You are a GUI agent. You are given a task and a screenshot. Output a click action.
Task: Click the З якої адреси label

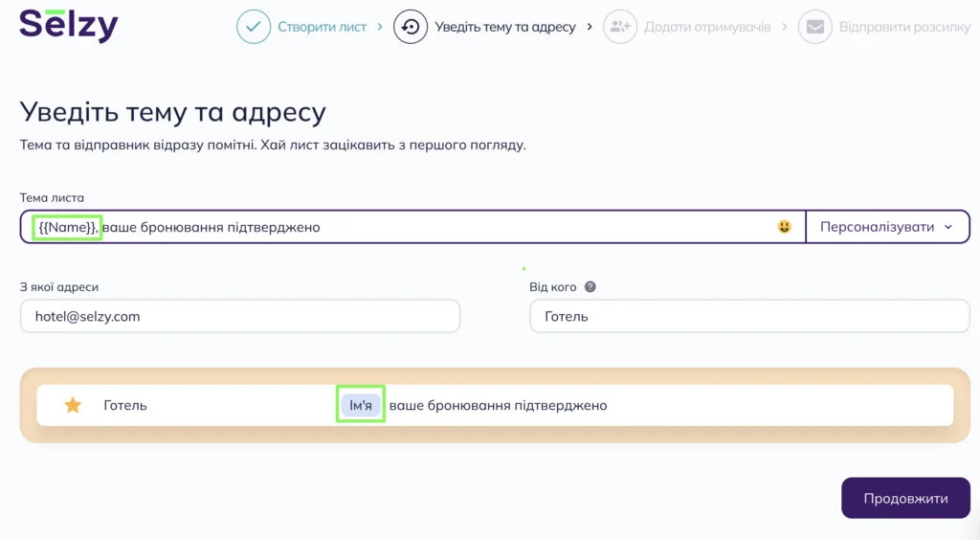[58, 287]
